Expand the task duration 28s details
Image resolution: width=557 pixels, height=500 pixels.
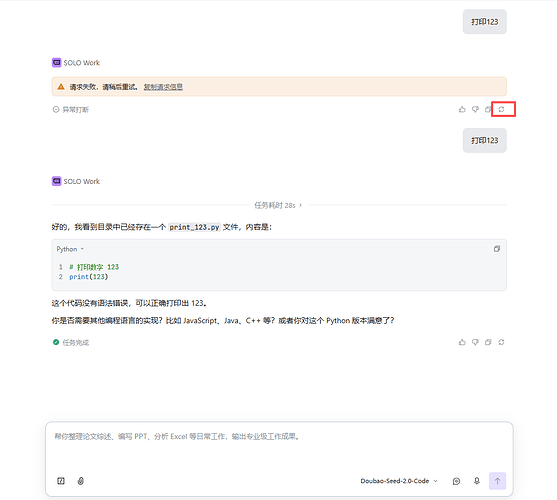click(x=278, y=205)
